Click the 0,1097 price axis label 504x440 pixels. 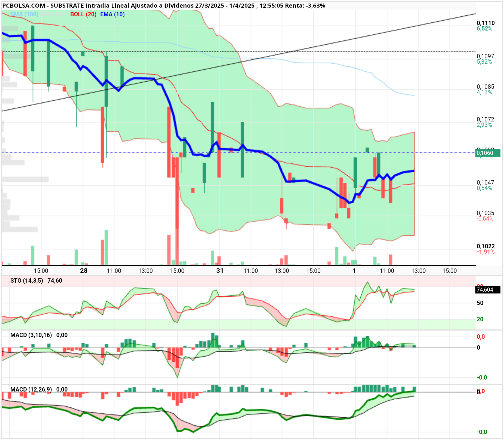click(x=485, y=56)
